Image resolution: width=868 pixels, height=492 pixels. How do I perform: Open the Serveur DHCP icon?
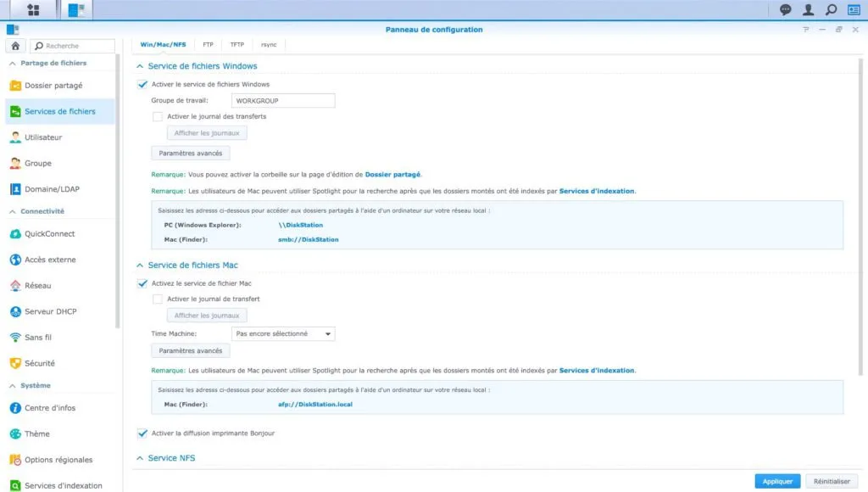pos(15,311)
